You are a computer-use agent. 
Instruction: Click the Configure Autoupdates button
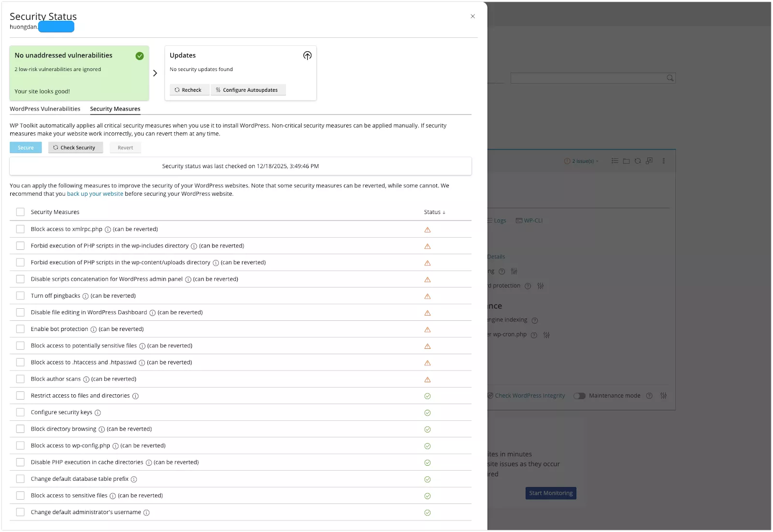(248, 90)
